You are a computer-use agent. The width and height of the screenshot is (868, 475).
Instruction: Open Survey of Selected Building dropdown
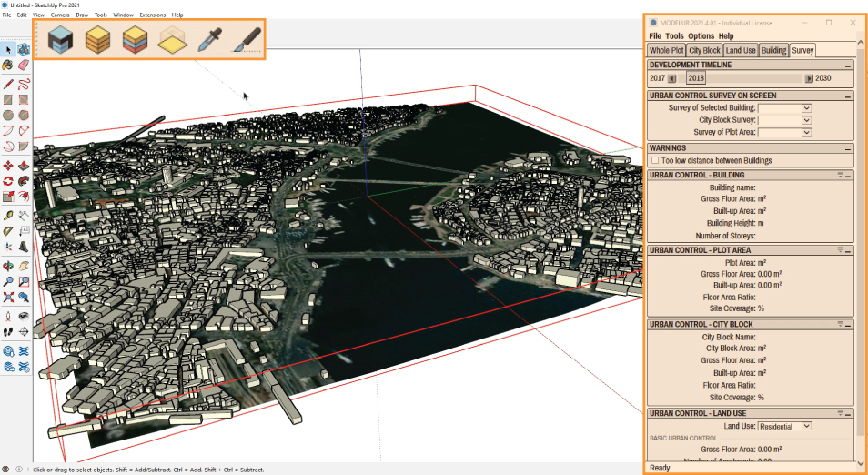(x=785, y=108)
